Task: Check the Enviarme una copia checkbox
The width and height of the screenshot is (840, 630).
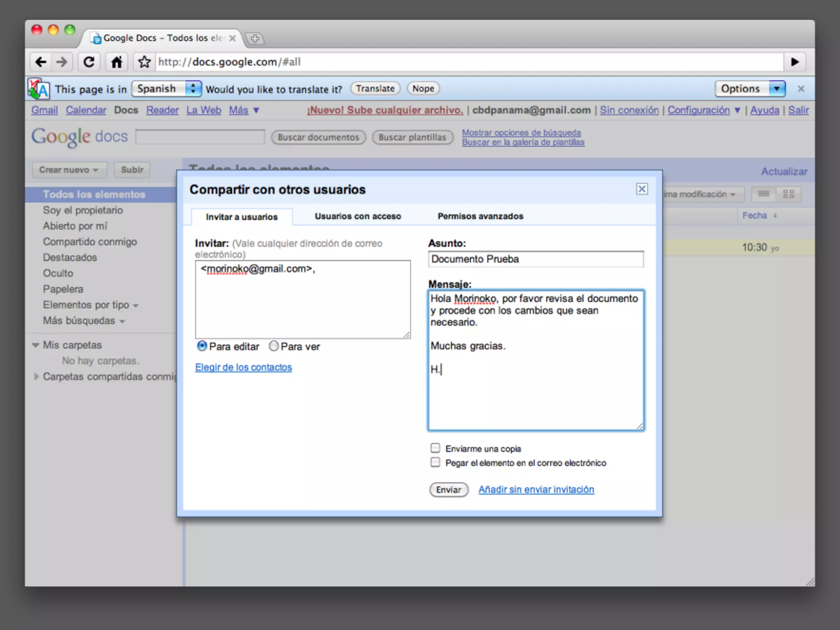Action: point(435,448)
